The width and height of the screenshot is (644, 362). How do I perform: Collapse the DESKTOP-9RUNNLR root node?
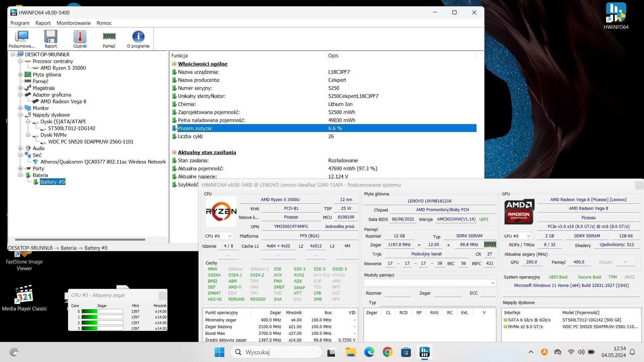tap(13, 54)
